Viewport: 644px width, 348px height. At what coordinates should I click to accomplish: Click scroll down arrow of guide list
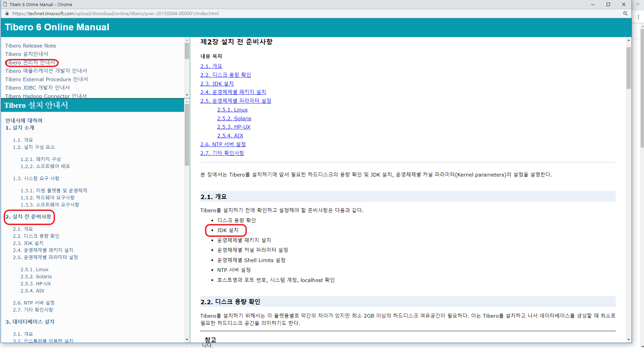(187, 95)
